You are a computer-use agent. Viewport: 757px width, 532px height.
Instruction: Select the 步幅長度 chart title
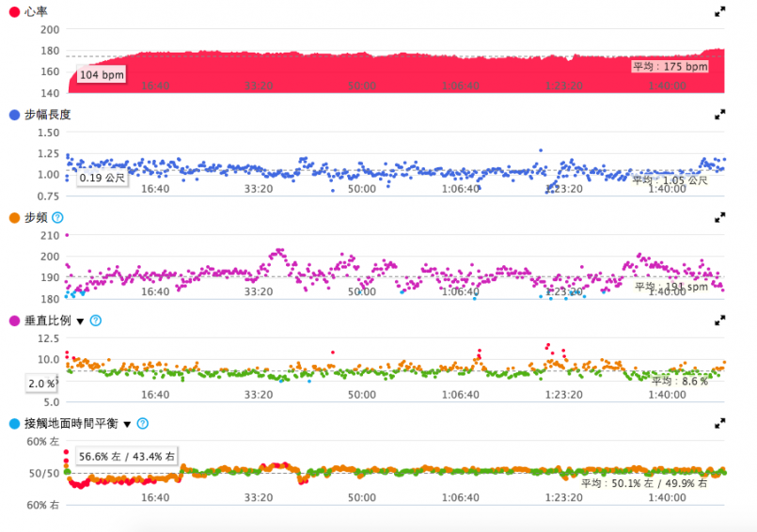coord(47,115)
